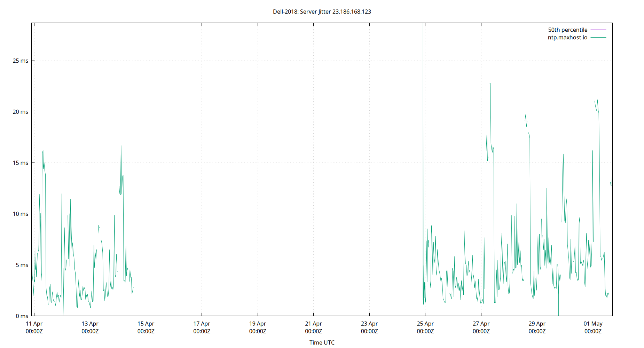Click the chart title 'Dell-2018: Server Jitter 23.186.168.123'

pos(322,12)
